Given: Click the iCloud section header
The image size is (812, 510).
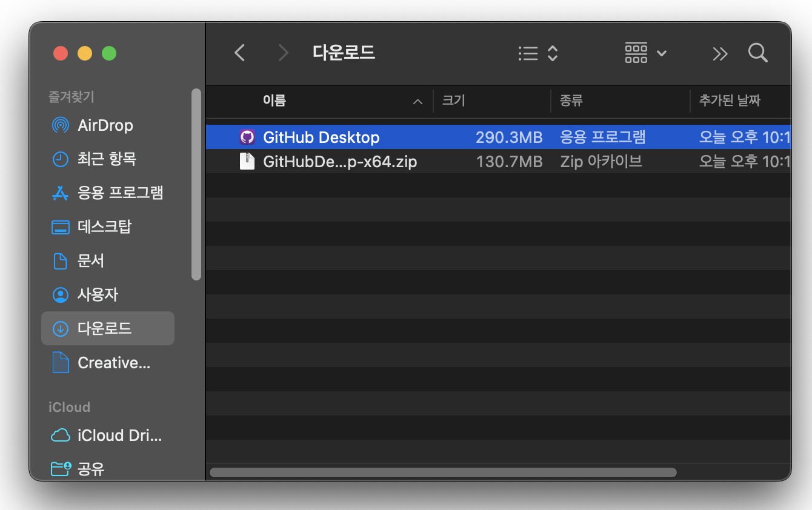Looking at the screenshot, I should pos(69,407).
